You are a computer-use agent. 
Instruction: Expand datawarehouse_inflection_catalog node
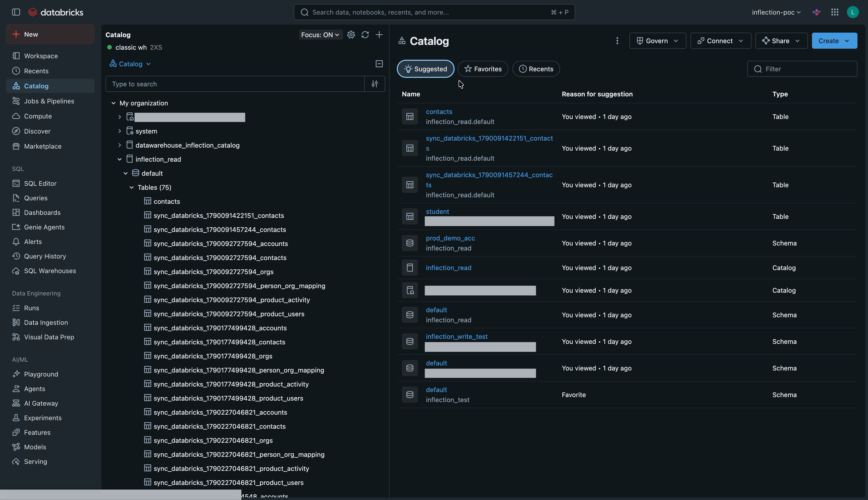119,145
